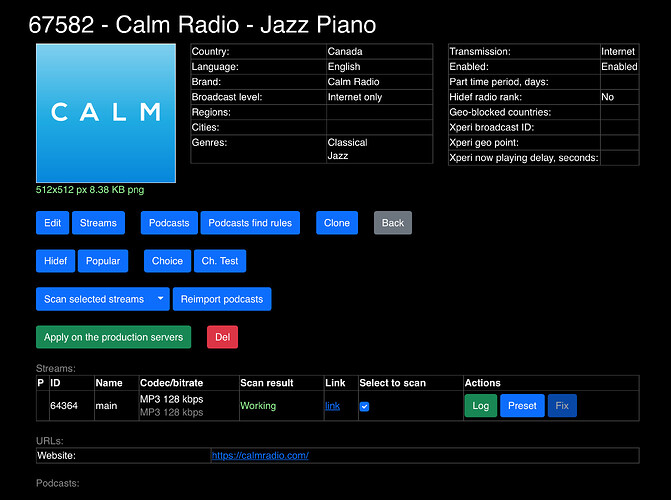Expand the Scan selected streams dropdown arrow
Viewport: 671px width, 500px height.
pos(160,299)
